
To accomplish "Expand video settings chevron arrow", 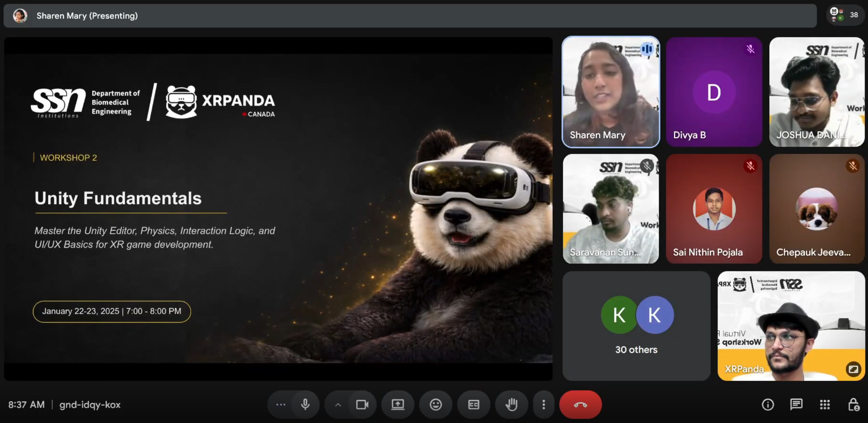I will click(338, 405).
